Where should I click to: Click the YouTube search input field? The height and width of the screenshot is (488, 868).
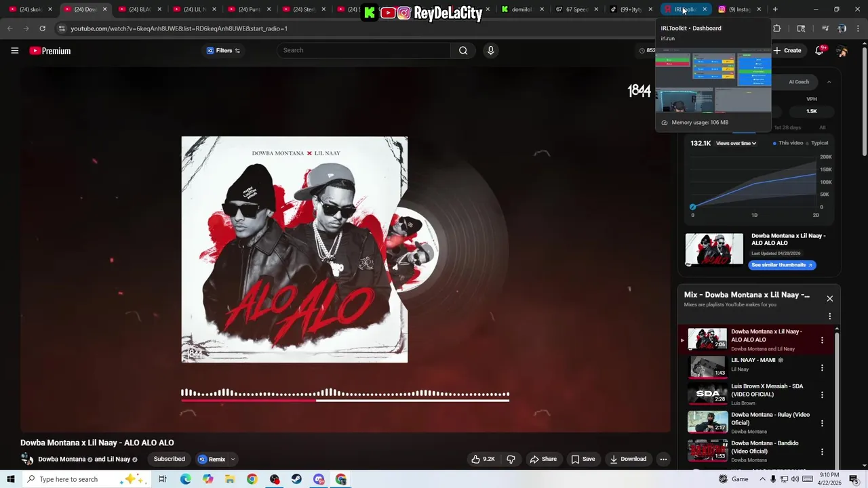(x=363, y=50)
